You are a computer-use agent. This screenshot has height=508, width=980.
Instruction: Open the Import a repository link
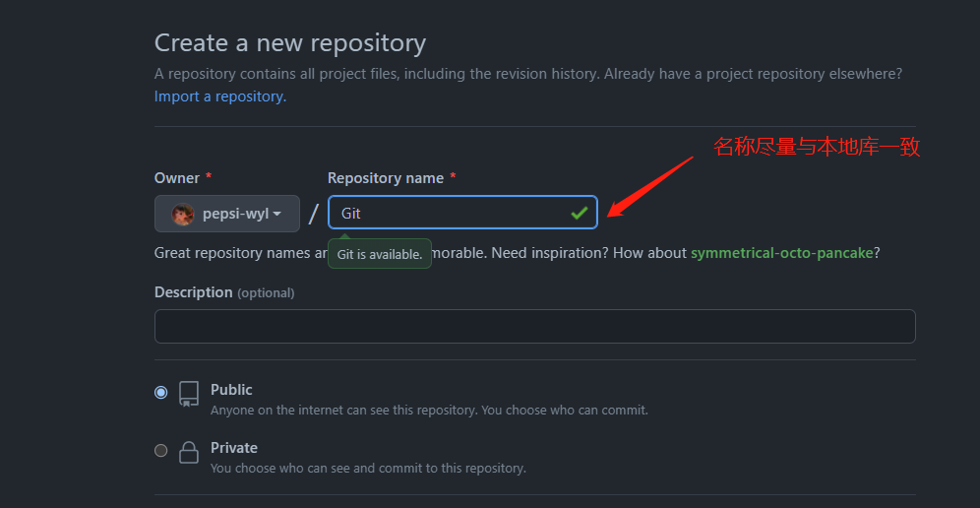click(x=220, y=96)
